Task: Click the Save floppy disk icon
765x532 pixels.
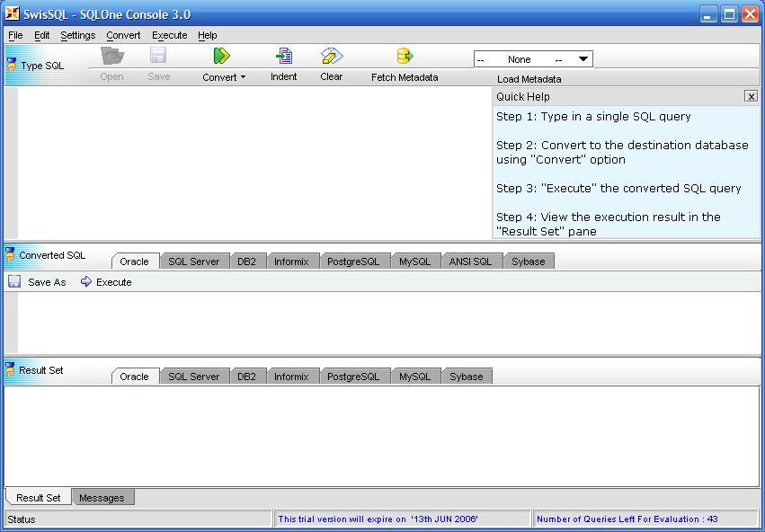Action: [158, 56]
